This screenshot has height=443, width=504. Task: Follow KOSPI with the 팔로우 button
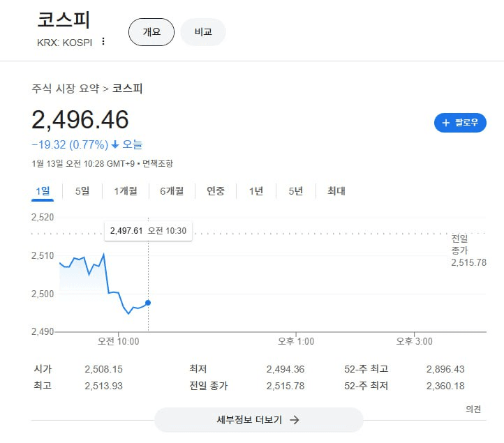point(461,123)
